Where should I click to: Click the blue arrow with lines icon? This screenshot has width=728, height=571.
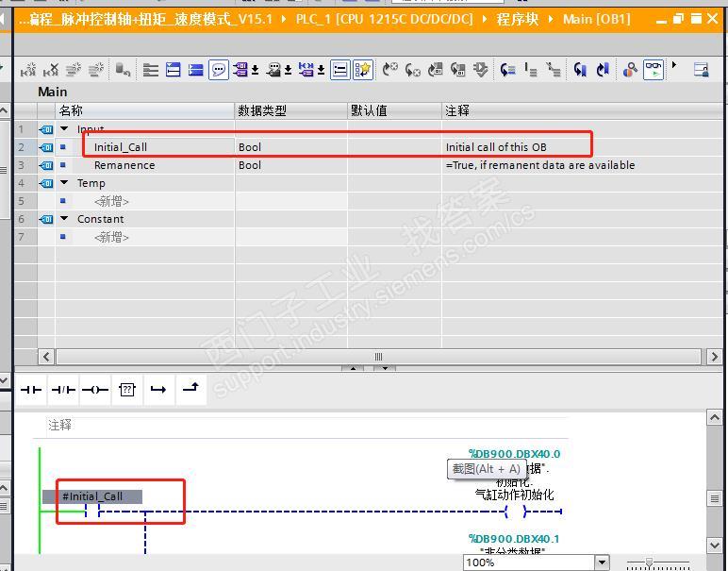(x=507, y=70)
